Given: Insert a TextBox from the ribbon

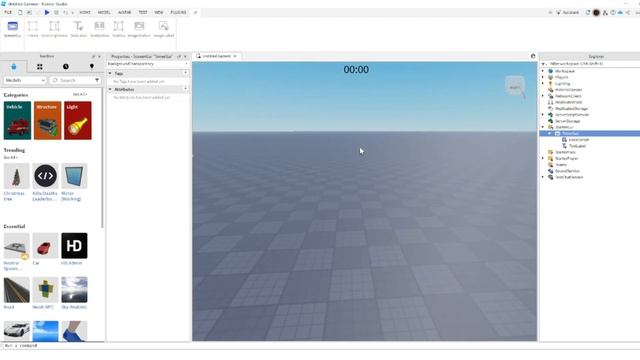Looking at the screenshot, I should point(118,29).
